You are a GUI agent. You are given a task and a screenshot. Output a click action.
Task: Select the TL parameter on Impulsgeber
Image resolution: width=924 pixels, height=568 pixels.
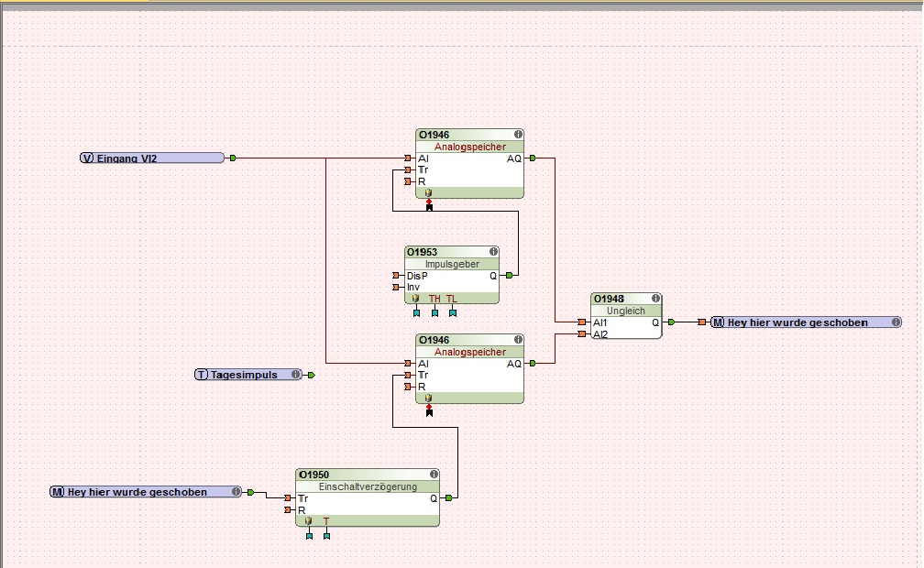pyautogui.click(x=451, y=299)
